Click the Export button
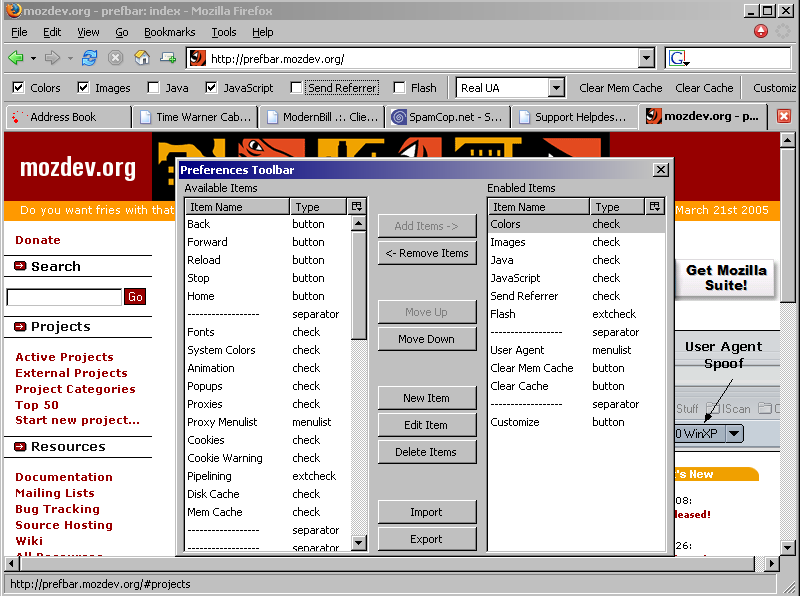This screenshot has width=800, height=596. click(427, 539)
